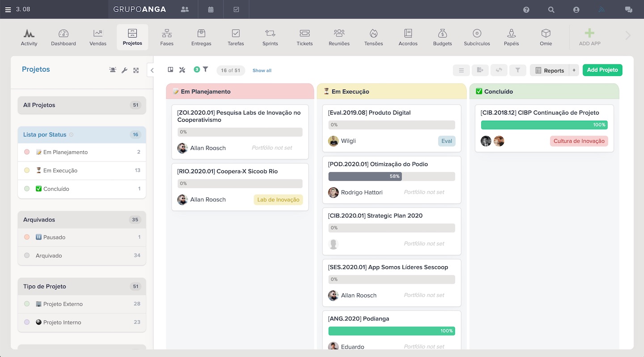Open the plus dropdown next to Reports
Screen dimensions: 644x357
tap(574, 70)
